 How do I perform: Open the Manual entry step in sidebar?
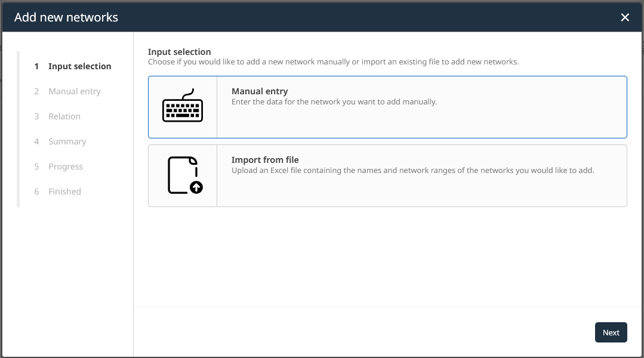(74, 91)
